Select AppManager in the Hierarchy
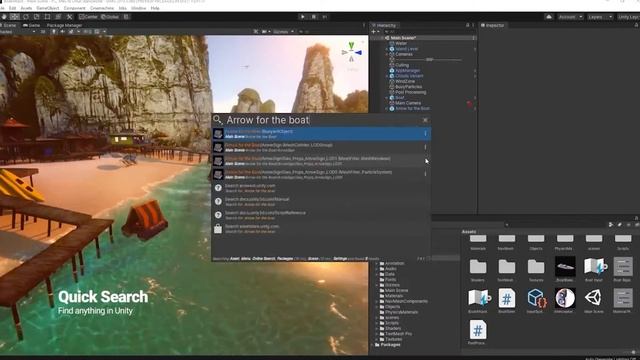640x360 pixels. [407, 71]
